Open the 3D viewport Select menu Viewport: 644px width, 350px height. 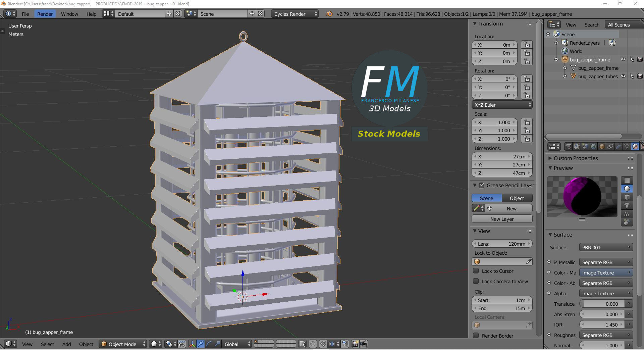(47, 344)
